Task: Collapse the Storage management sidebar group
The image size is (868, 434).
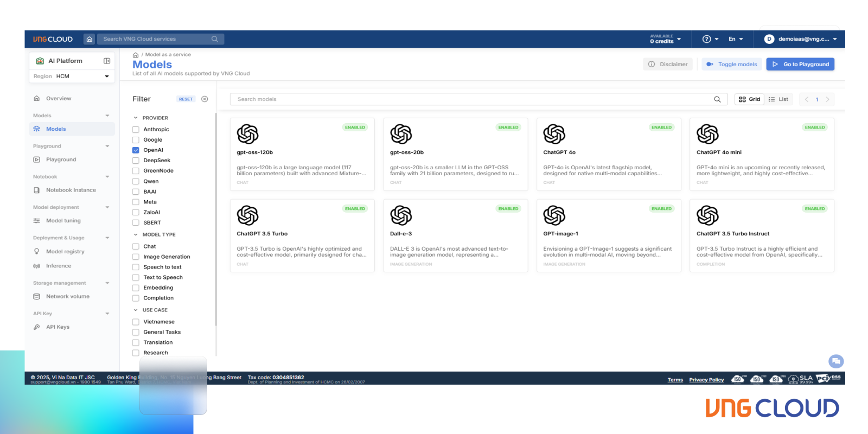Action: tap(107, 283)
